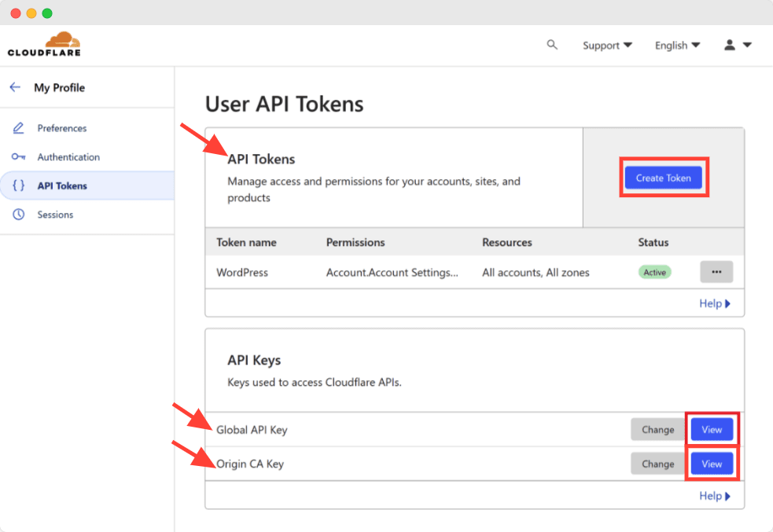Open Sessions using the clock icon
The image size is (773, 532).
(20, 214)
